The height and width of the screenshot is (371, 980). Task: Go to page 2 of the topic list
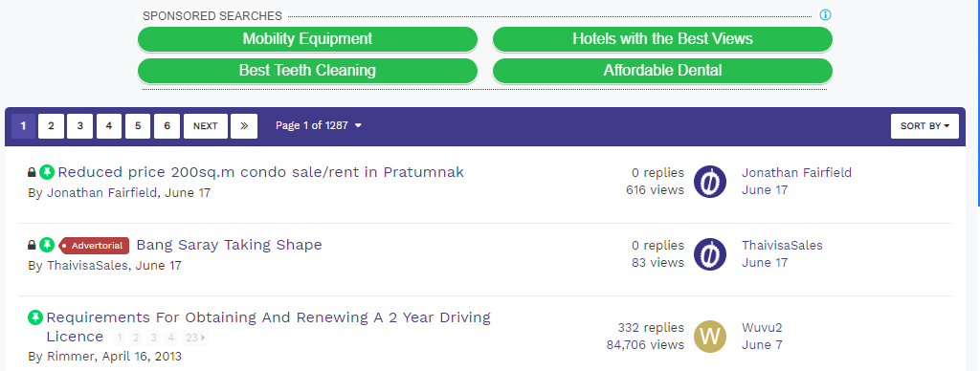[52, 126]
